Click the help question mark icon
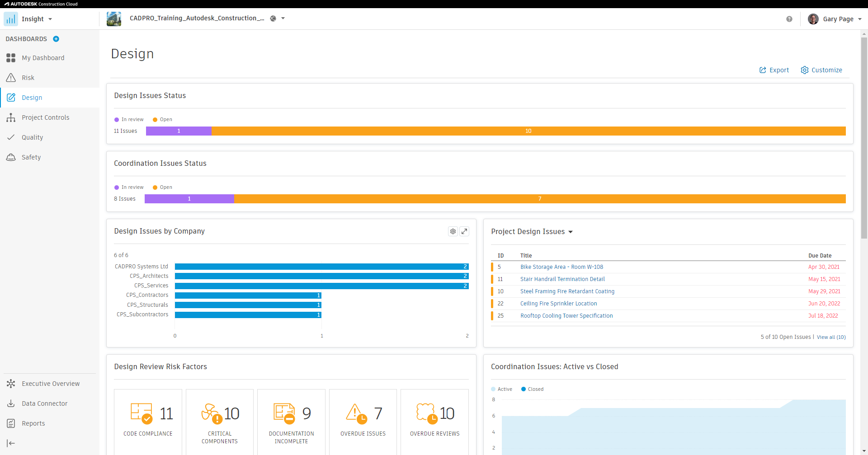Image resolution: width=868 pixels, height=455 pixels. 789,19
